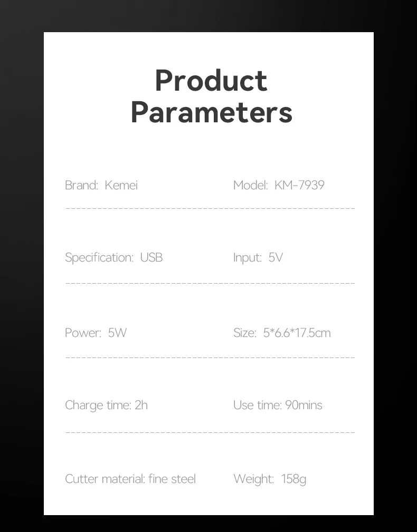Screen dimensions: 417x532
Task: Select the "Brand:" label
Action: 81,185
